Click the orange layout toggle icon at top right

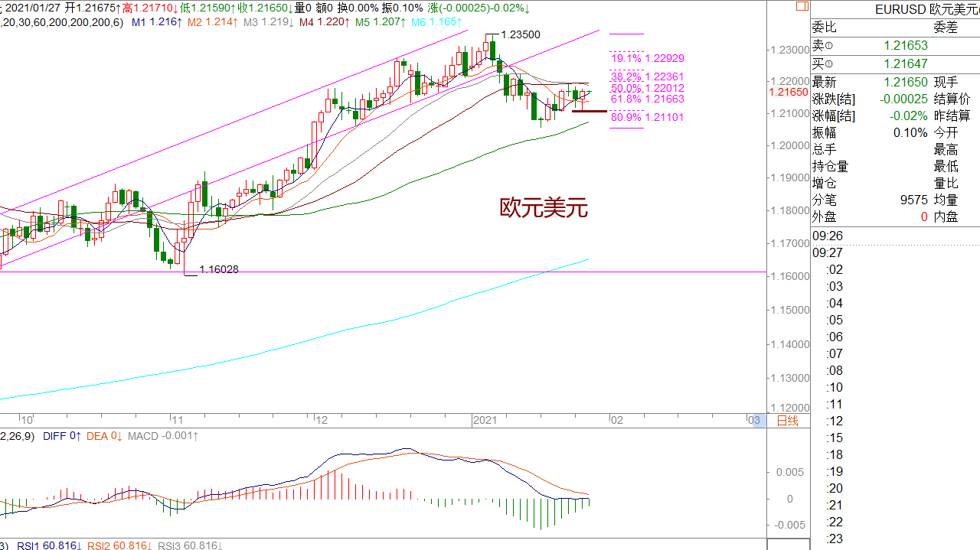pyautogui.click(x=802, y=7)
